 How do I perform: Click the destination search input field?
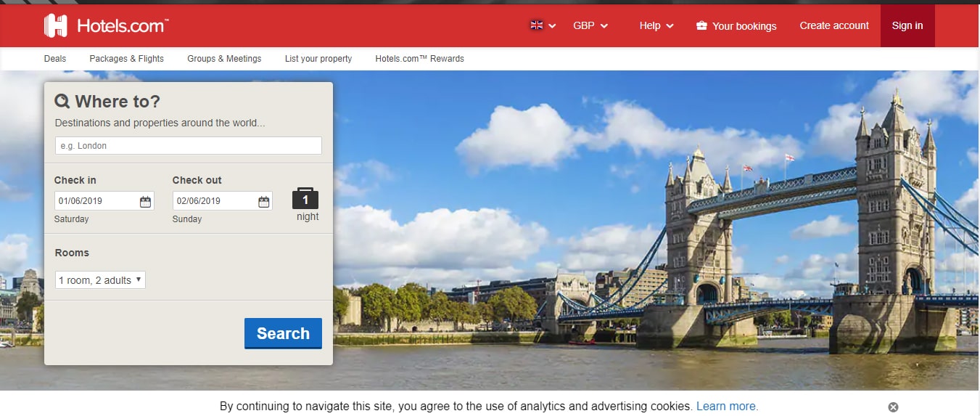point(188,146)
